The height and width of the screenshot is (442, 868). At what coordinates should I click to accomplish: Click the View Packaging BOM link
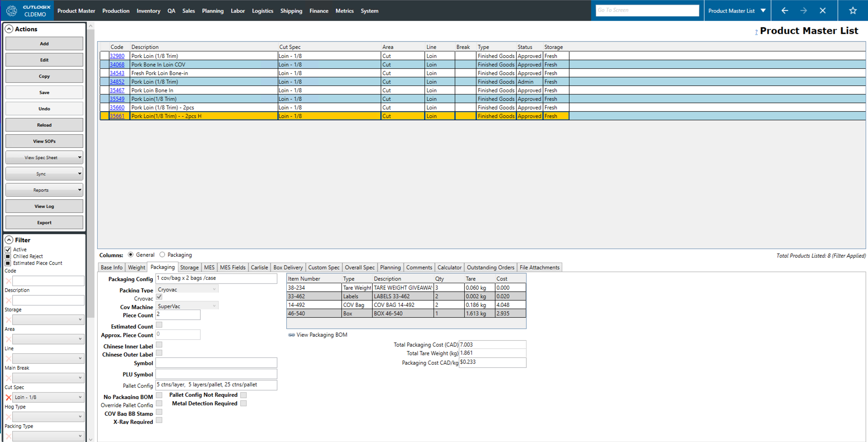pyautogui.click(x=322, y=335)
